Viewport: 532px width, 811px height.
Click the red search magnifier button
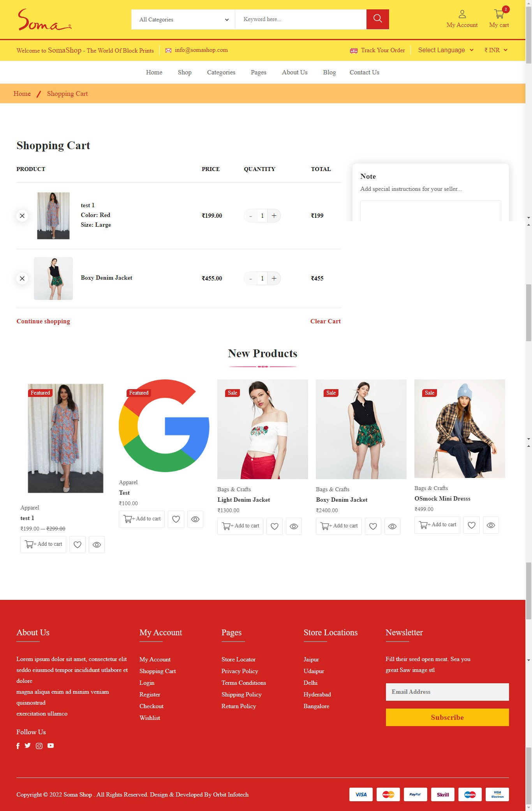tap(377, 19)
